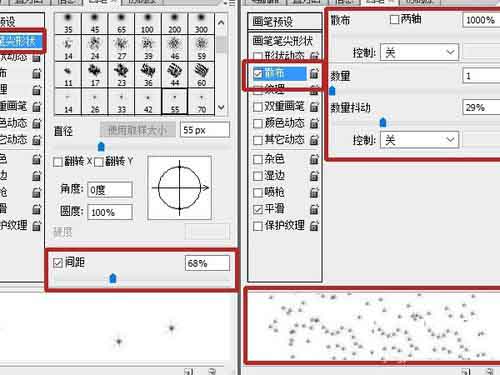Image resolution: width=500 pixels, height=375 pixels.
Task: Click lock icon beside 颜色动态 right panel
Action: [x=314, y=123]
